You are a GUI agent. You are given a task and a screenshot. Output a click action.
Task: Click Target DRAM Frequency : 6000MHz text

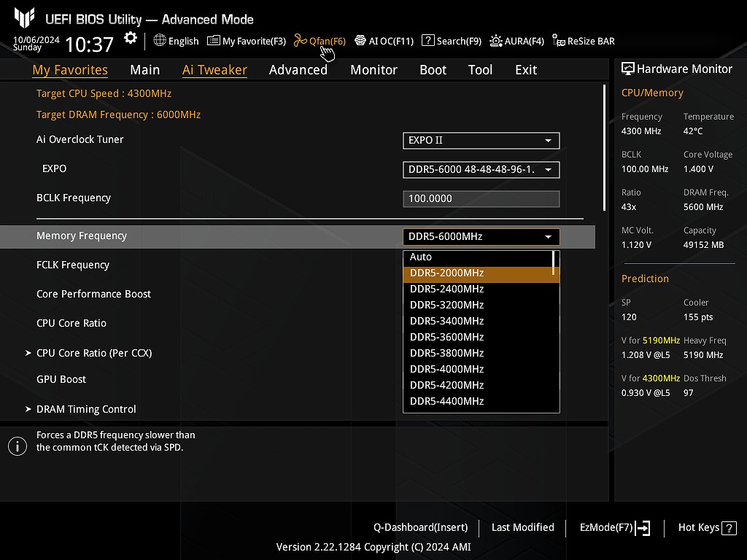[x=119, y=114]
